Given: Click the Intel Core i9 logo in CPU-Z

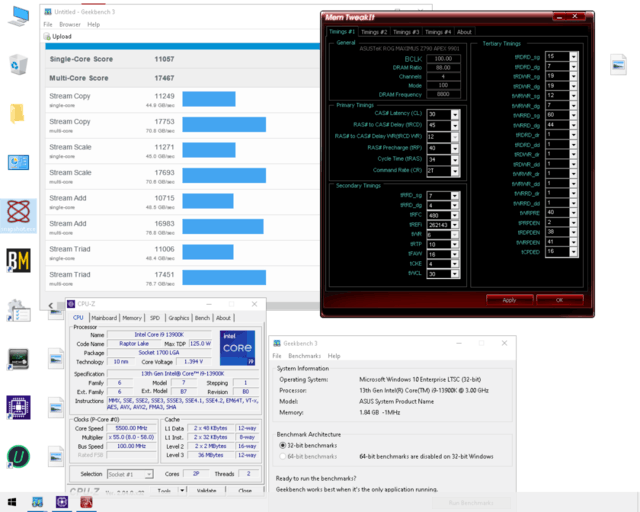Looking at the screenshot, I should (x=238, y=348).
